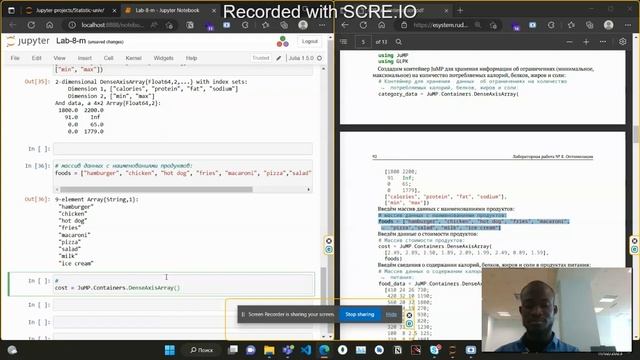640x360 pixels.
Task: Click the PDF vertical scrollbar thumb
Action: [636, 134]
